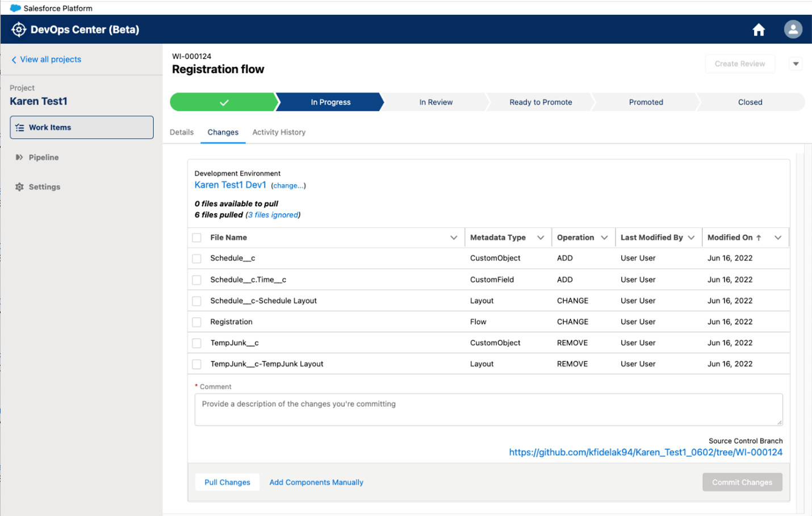Open the GitHub source control branch link
Screen dimensions: 812x516
pos(646,452)
